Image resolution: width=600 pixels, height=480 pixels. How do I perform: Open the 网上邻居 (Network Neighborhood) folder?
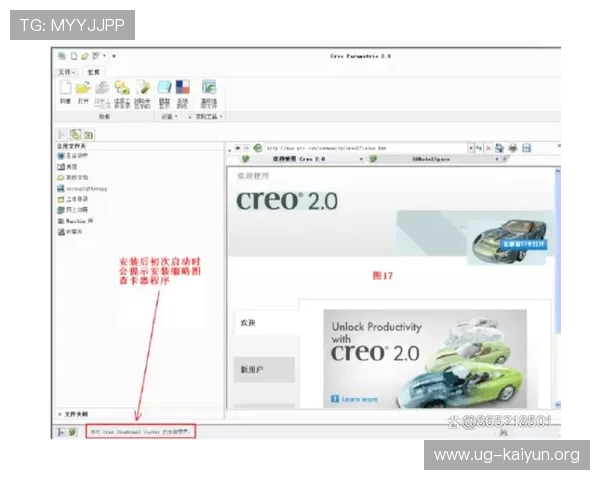point(73,210)
